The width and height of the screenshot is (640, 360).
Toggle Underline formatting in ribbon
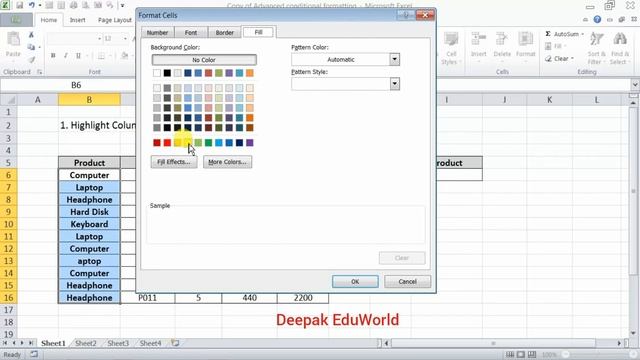78,56
